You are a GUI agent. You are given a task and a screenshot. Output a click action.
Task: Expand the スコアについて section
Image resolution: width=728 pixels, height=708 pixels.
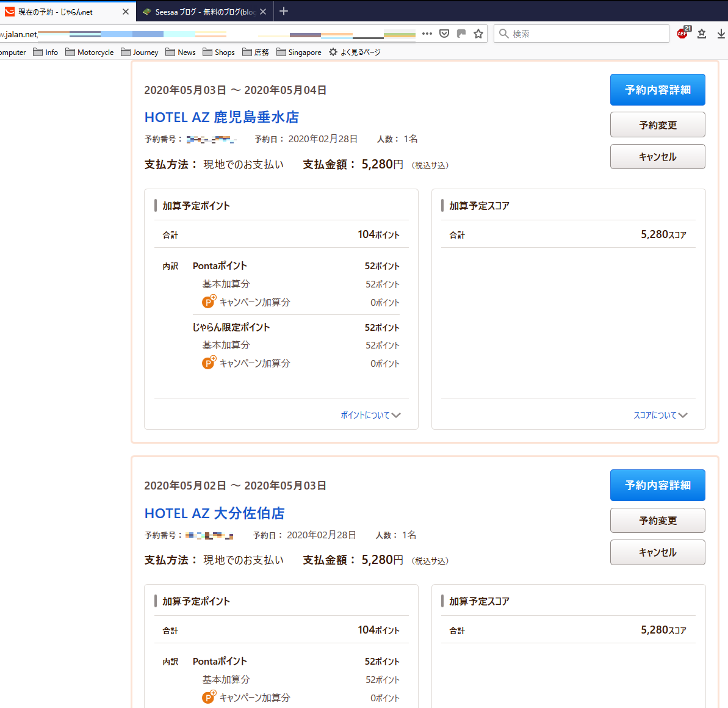tap(660, 415)
